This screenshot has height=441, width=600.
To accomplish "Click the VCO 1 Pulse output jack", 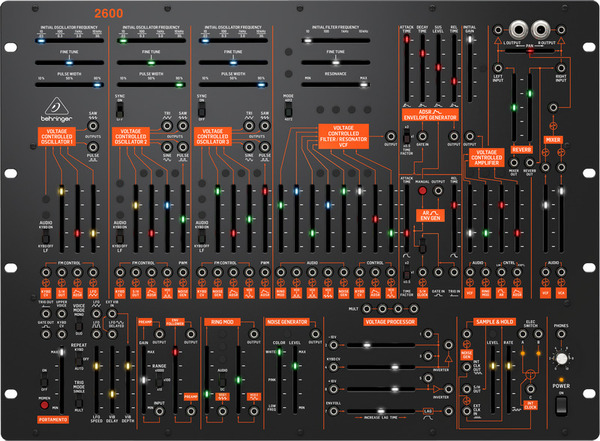I will (x=93, y=147).
